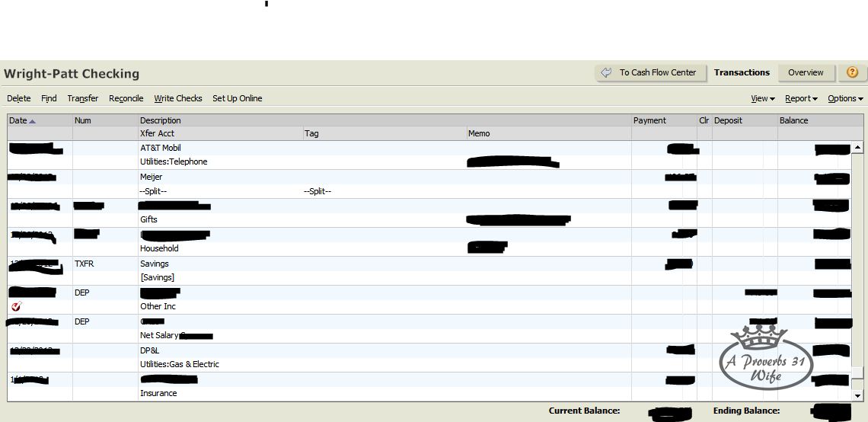Screen dimensions: 868x422
Task: Select the TXFR Savings transaction
Action: 154,264
